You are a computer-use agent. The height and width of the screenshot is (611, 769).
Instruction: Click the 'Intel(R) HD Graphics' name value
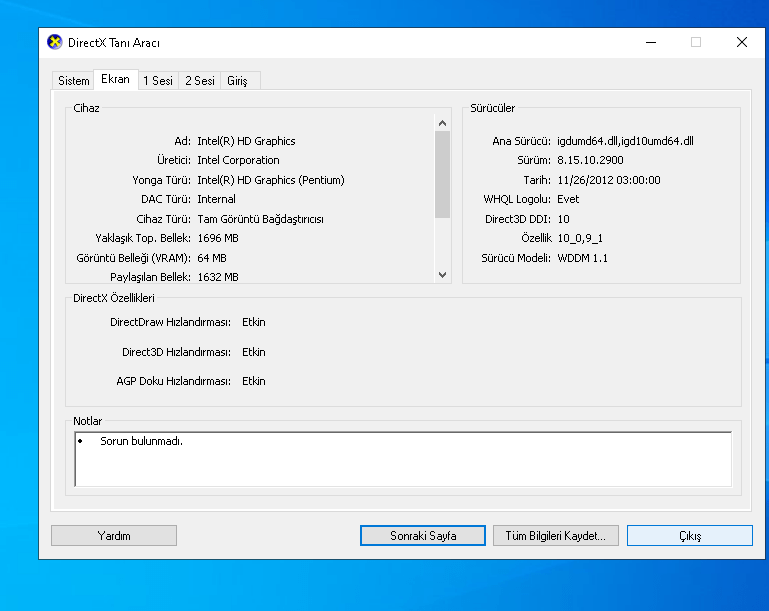[246, 141]
